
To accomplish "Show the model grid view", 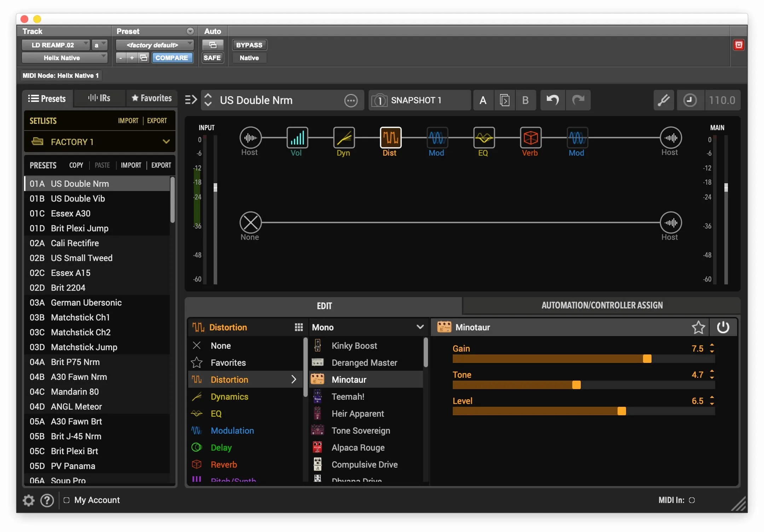I will point(299,327).
